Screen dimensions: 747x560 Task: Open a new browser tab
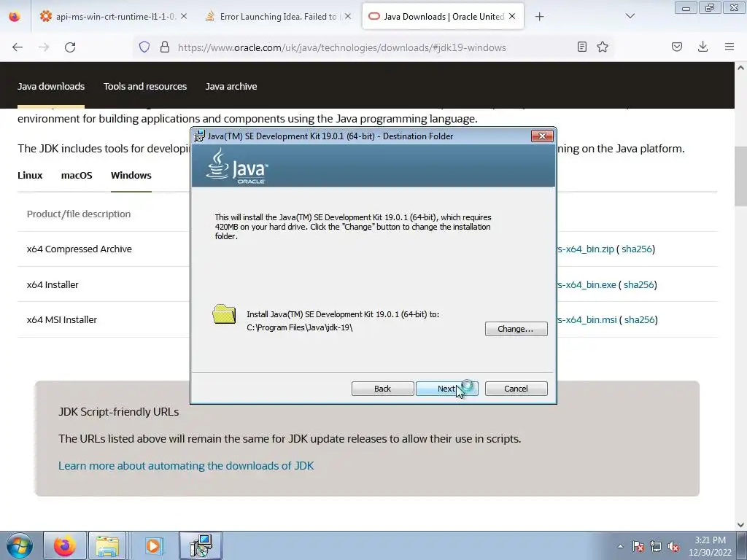539,17
